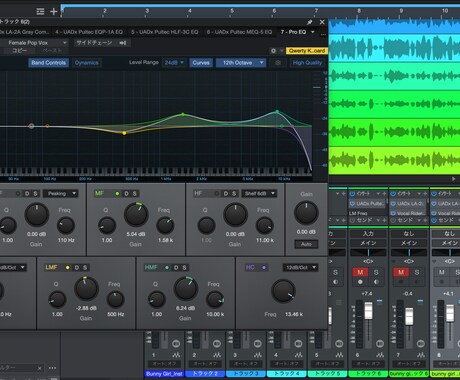Image resolution: width=460 pixels, height=380 pixels.
Task: Add a new track with plus icon
Action: point(53,12)
